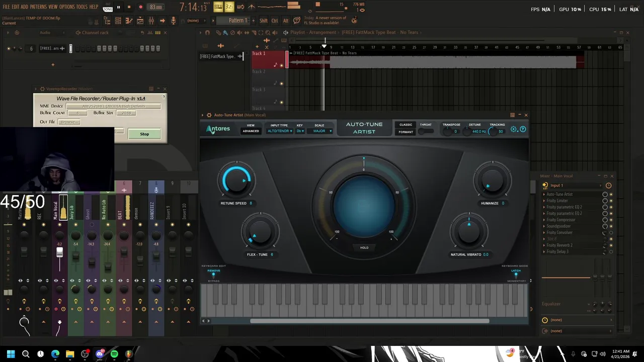Select the Playlist zoom tool
Image resolution: width=644 pixels, height=362 pixels.
click(x=267, y=33)
